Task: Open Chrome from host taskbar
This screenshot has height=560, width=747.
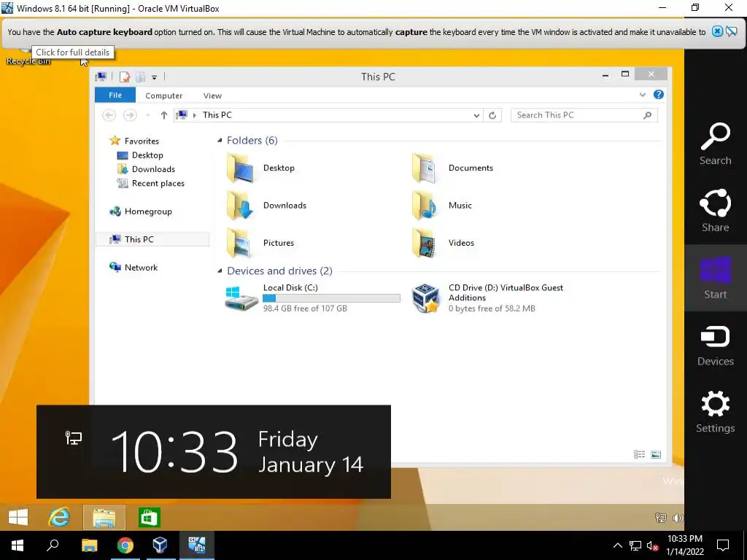Action: coord(125,545)
